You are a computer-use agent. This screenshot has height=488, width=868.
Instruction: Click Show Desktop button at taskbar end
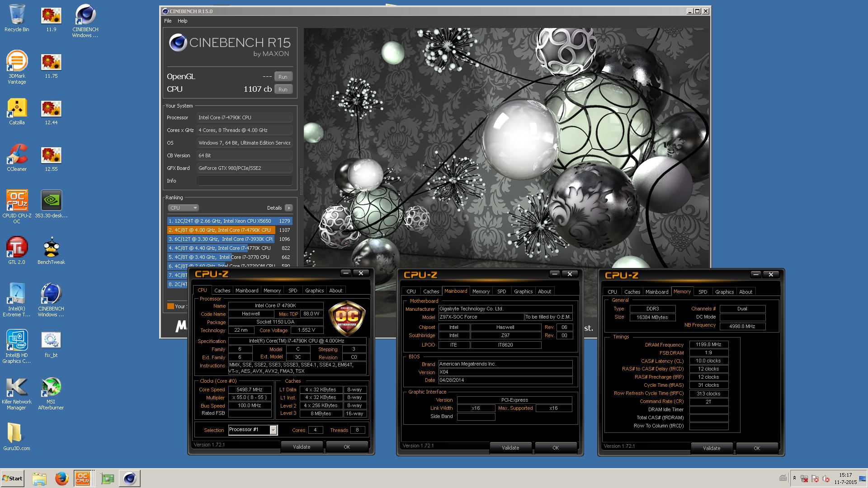pyautogui.click(x=863, y=478)
